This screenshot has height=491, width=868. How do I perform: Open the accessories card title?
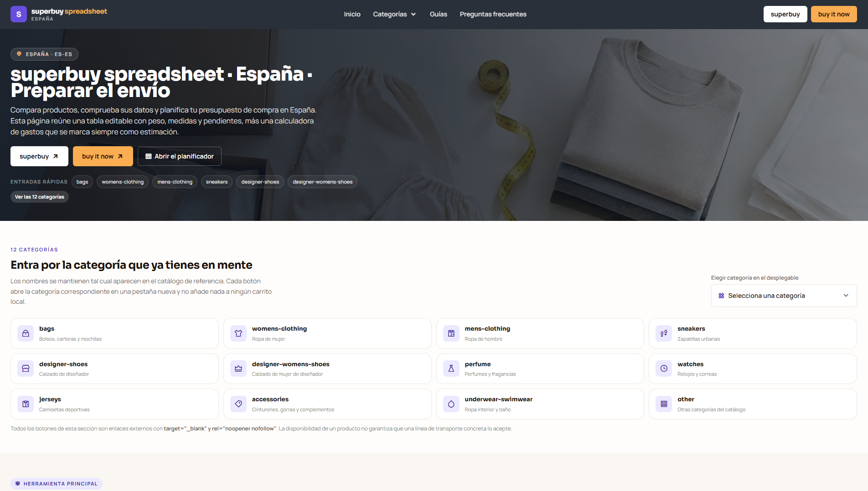pos(270,399)
